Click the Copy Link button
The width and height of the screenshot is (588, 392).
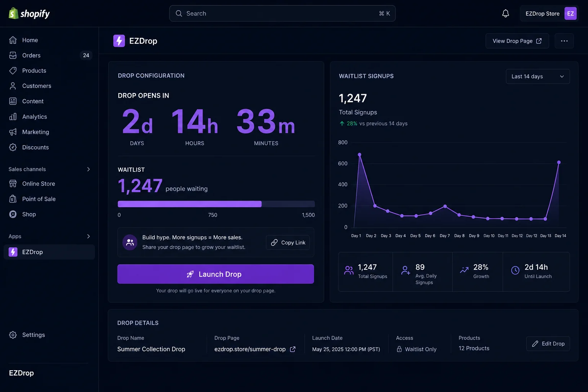(288, 242)
